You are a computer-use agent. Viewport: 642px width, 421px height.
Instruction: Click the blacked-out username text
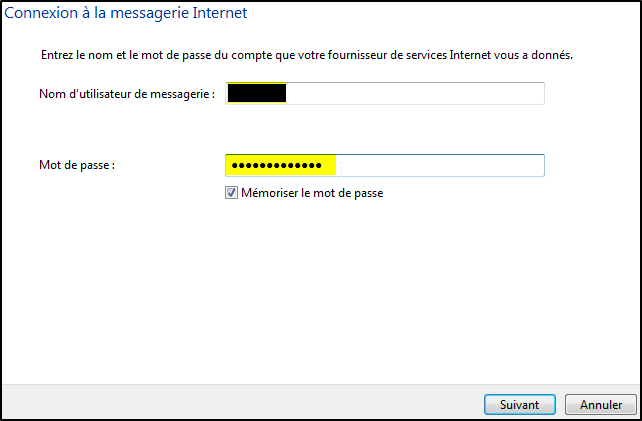click(x=257, y=94)
